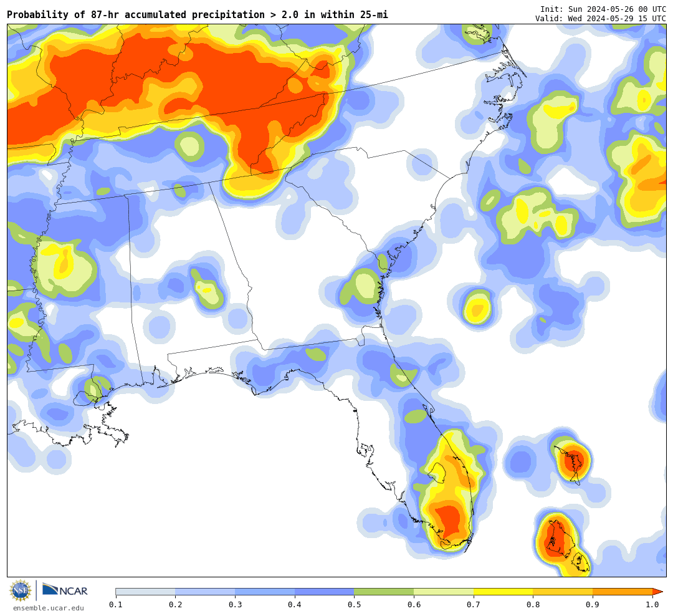The image size is (673, 616).
Task: Click the Valid time text line
Action: coord(601,19)
